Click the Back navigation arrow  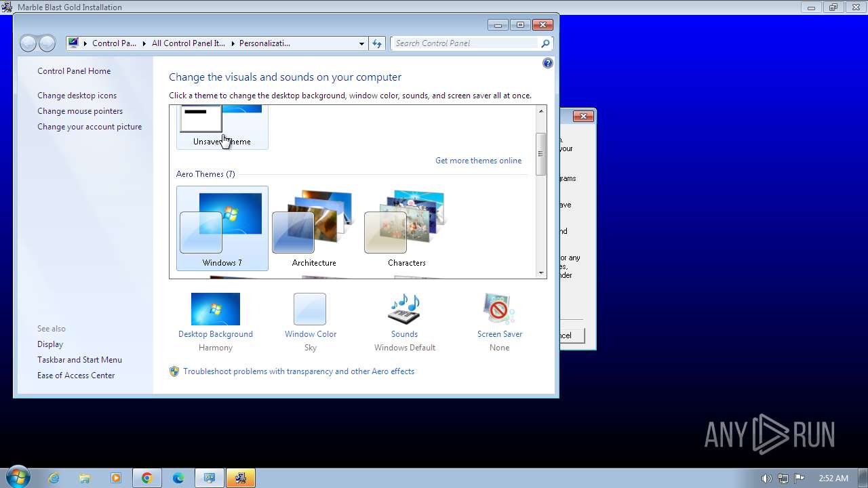(28, 43)
